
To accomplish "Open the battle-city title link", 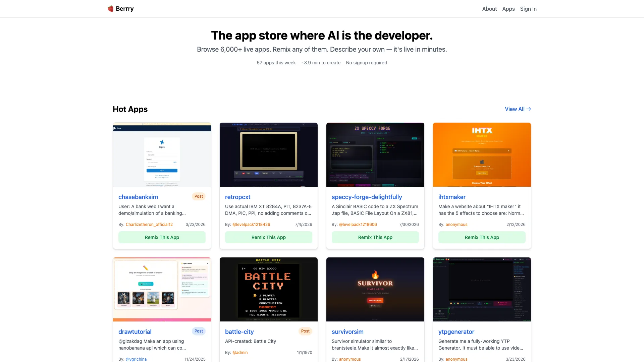I will pyautogui.click(x=239, y=332).
